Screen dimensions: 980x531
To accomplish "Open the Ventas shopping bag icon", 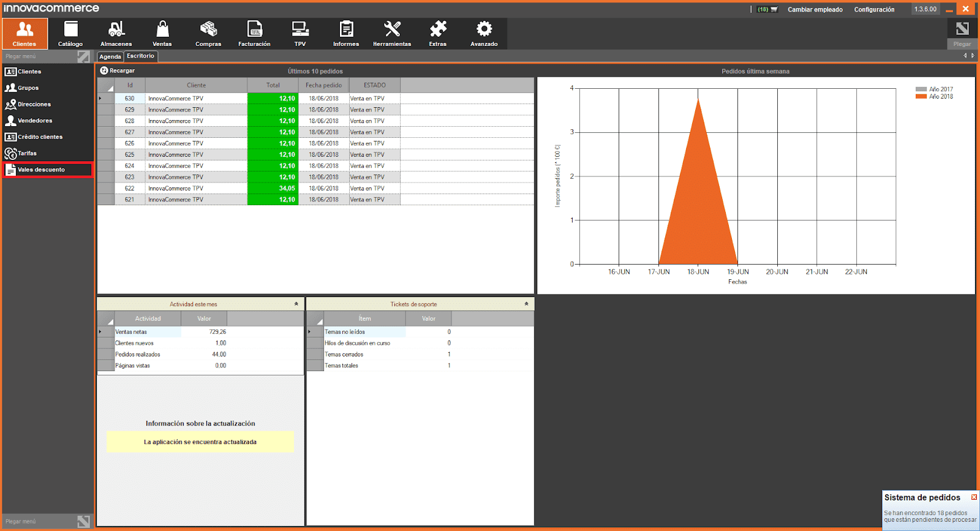I will coord(162,34).
